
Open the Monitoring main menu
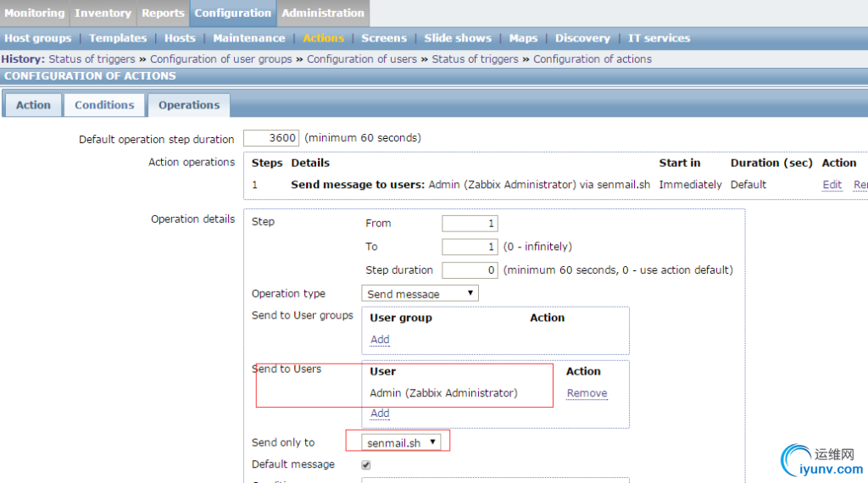pos(34,13)
